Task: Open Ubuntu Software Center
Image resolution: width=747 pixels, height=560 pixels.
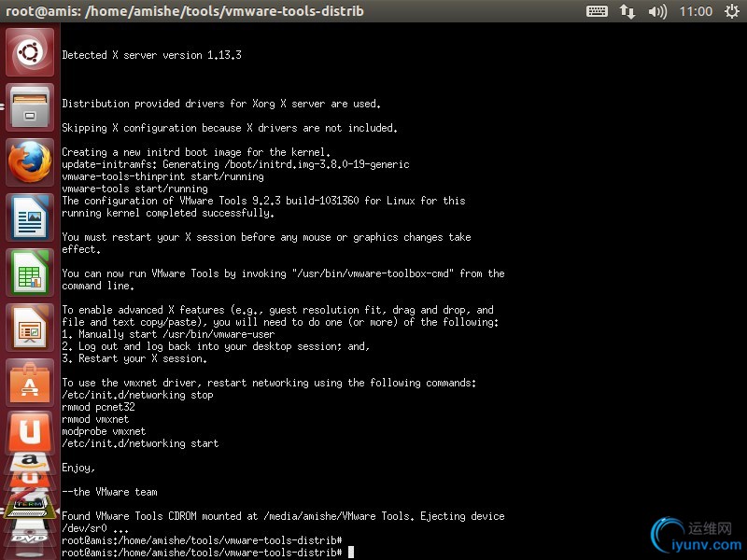Action: 30,382
